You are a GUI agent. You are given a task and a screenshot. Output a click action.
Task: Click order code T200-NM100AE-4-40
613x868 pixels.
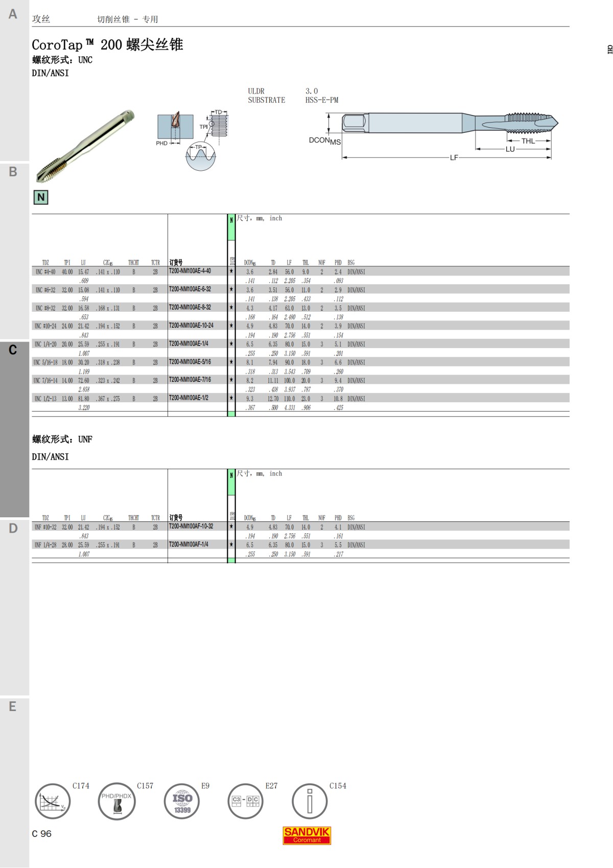[x=190, y=271]
